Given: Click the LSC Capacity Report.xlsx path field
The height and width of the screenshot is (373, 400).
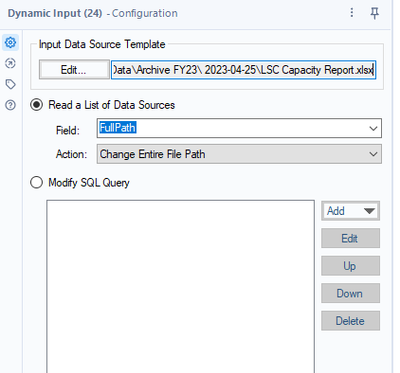Looking at the screenshot, I should [x=244, y=70].
